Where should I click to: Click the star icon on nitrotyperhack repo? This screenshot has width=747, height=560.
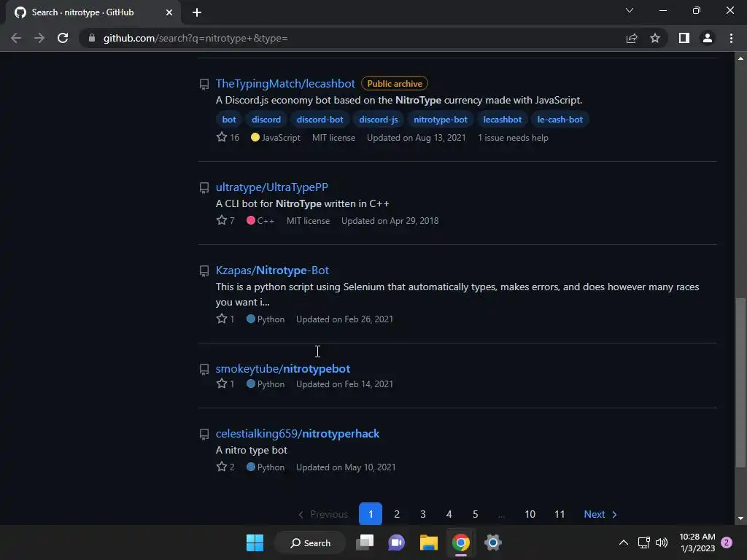(222, 467)
